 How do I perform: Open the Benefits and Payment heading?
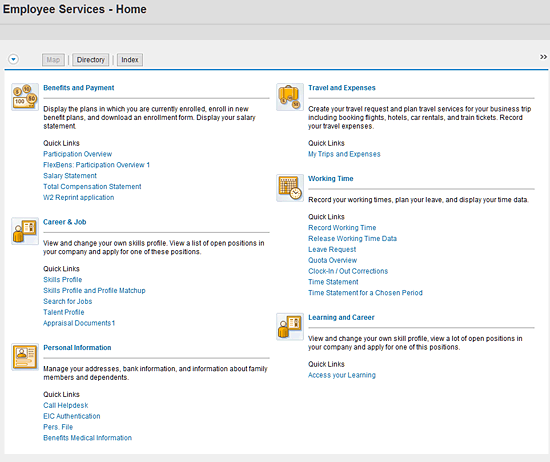tap(79, 88)
